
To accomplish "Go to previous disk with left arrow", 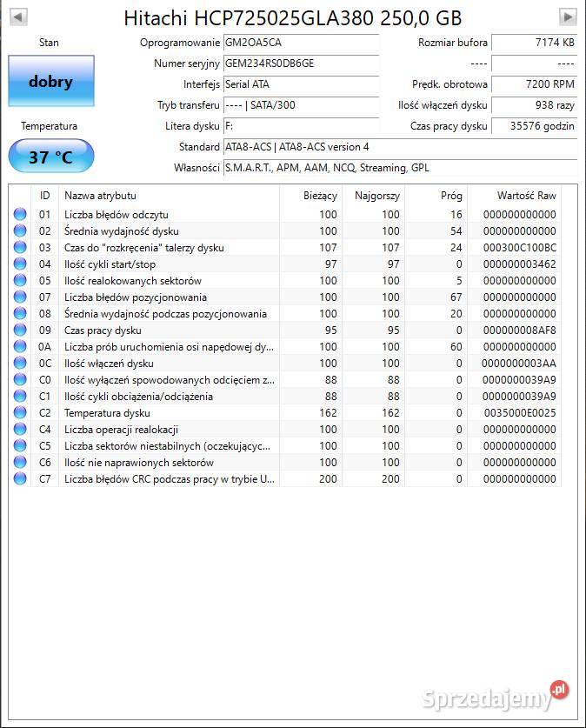I will click(18, 17).
